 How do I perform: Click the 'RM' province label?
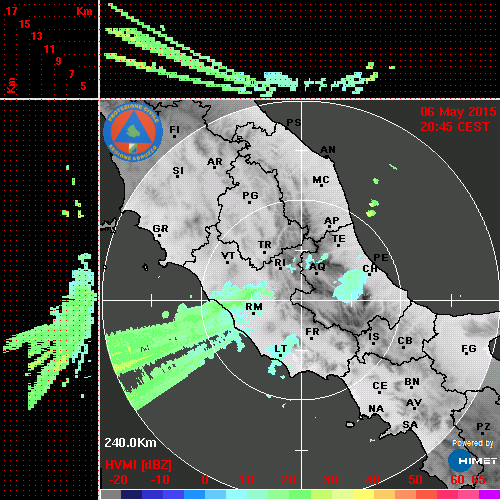(x=254, y=307)
